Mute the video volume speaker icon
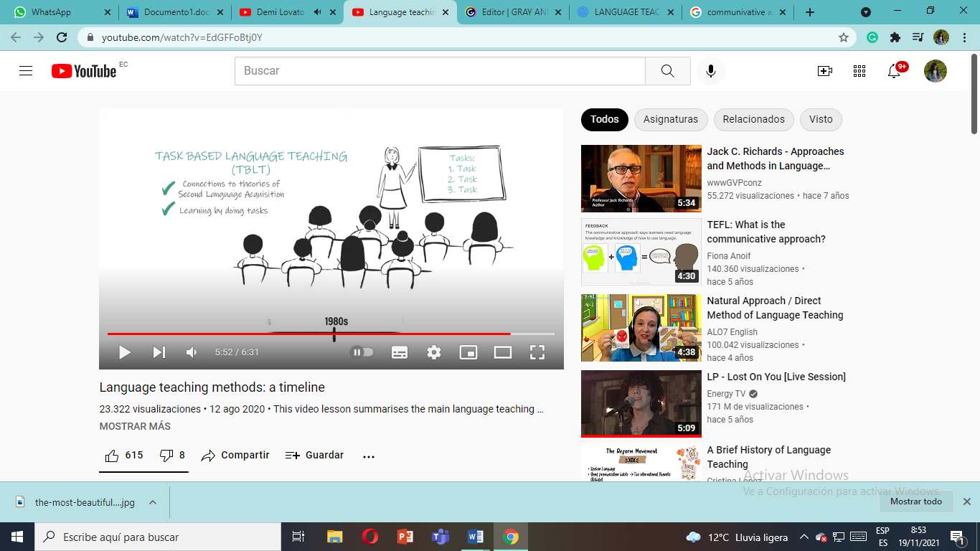This screenshot has height=551, width=980. (x=192, y=352)
